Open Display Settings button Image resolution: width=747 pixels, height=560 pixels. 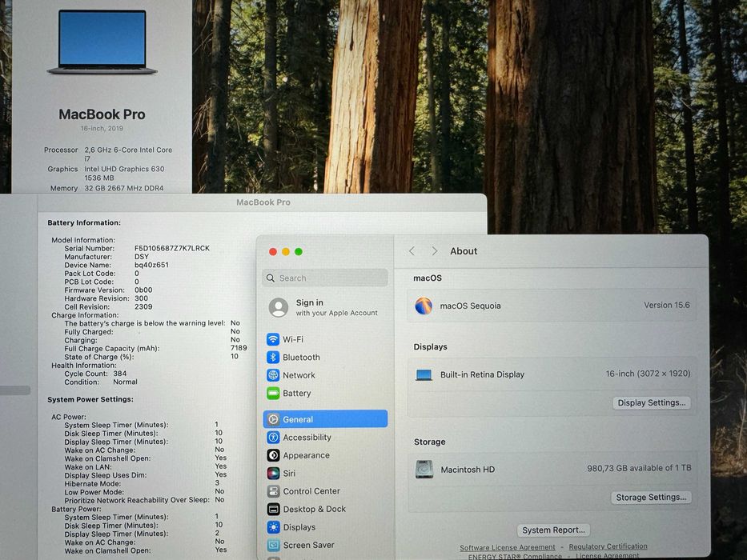651,403
